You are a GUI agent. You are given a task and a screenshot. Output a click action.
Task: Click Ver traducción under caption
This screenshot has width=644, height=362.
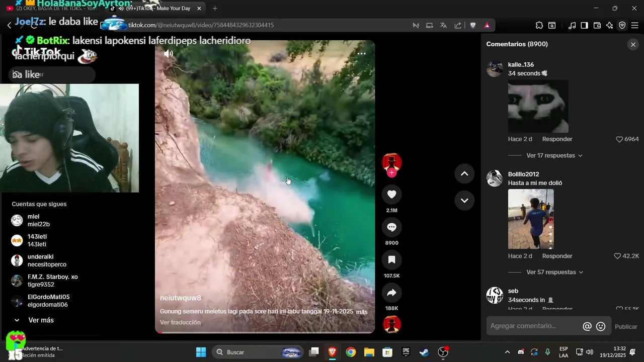[x=180, y=322]
